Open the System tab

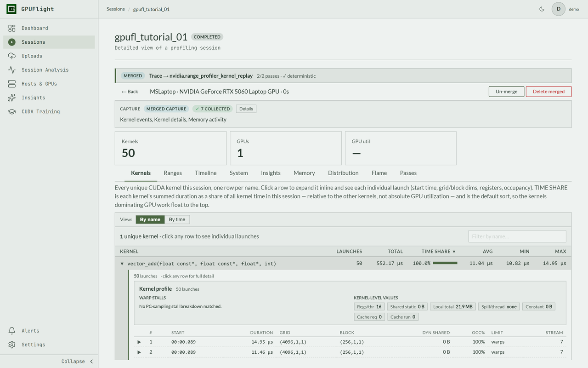point(239,173)
